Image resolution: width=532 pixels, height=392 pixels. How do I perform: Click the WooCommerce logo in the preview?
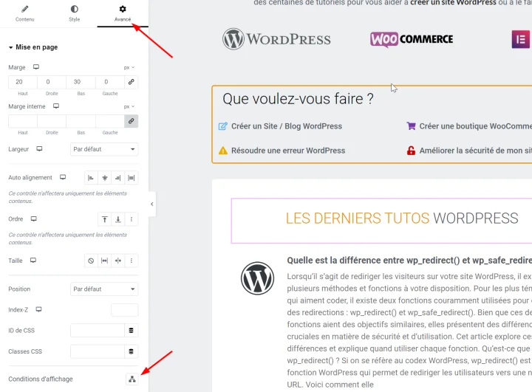[x=412, y=39]
